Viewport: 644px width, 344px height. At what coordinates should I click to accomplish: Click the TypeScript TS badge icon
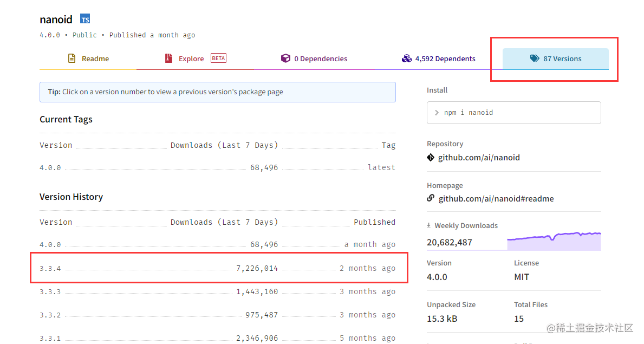pos(85,19)
